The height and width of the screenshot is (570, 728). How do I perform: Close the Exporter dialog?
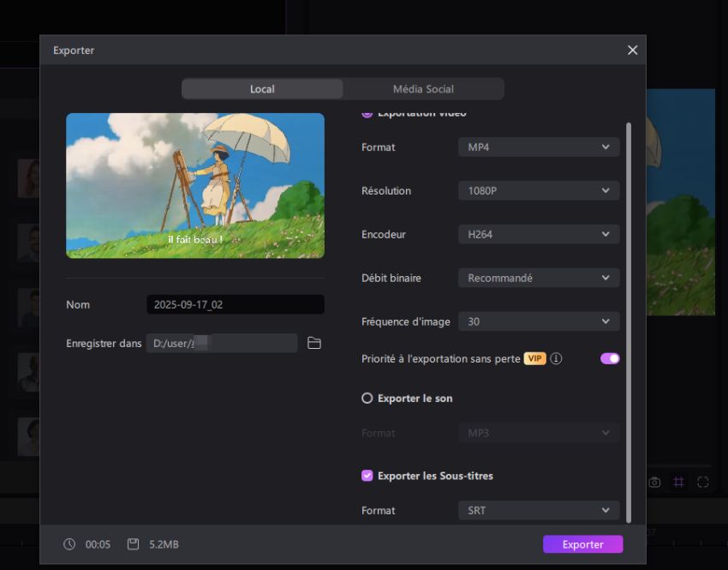(632, 50)
